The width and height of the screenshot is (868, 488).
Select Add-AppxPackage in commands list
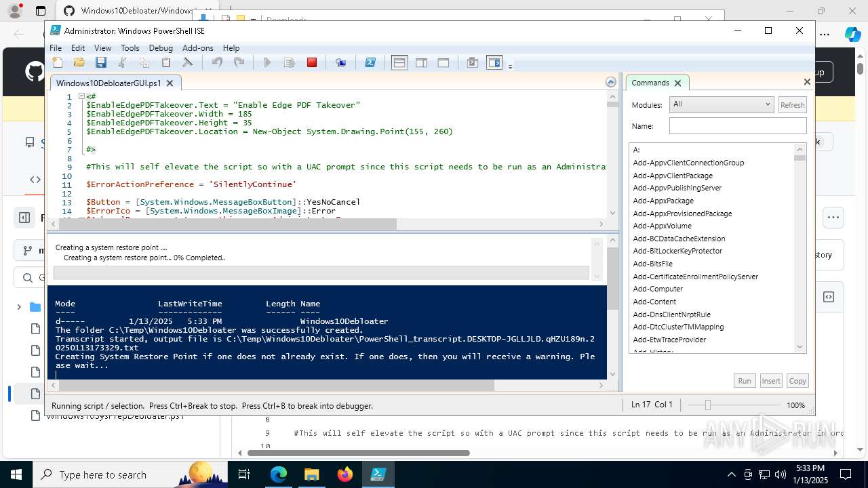[x=663, y=201]
